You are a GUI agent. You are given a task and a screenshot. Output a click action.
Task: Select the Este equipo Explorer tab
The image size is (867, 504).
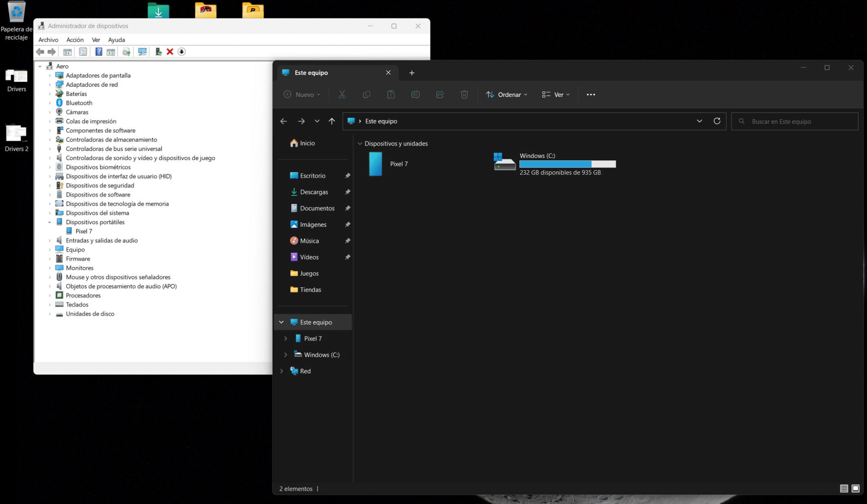(337, 73)
